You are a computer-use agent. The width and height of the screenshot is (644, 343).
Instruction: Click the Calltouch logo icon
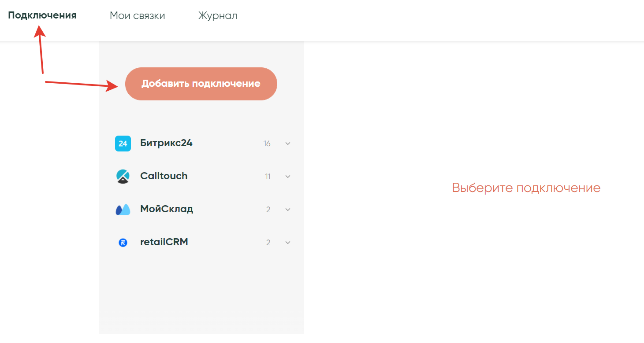pos(123,176)
